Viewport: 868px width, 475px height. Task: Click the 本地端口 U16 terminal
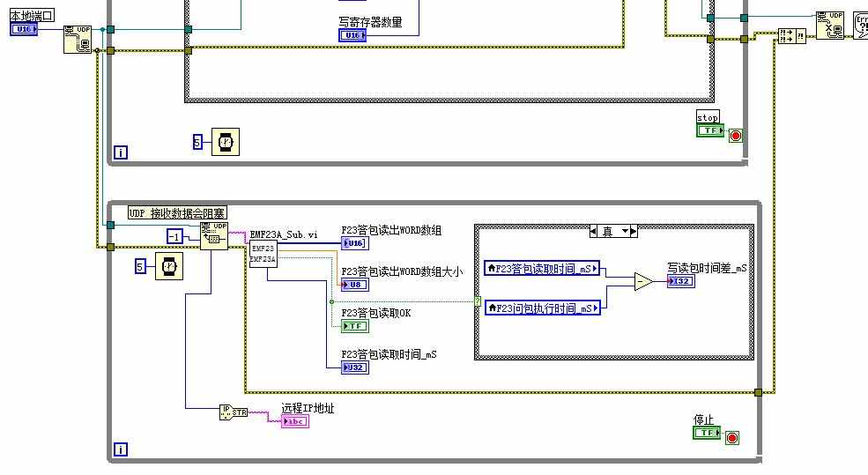pyautogui.click(x=24, y=29)
